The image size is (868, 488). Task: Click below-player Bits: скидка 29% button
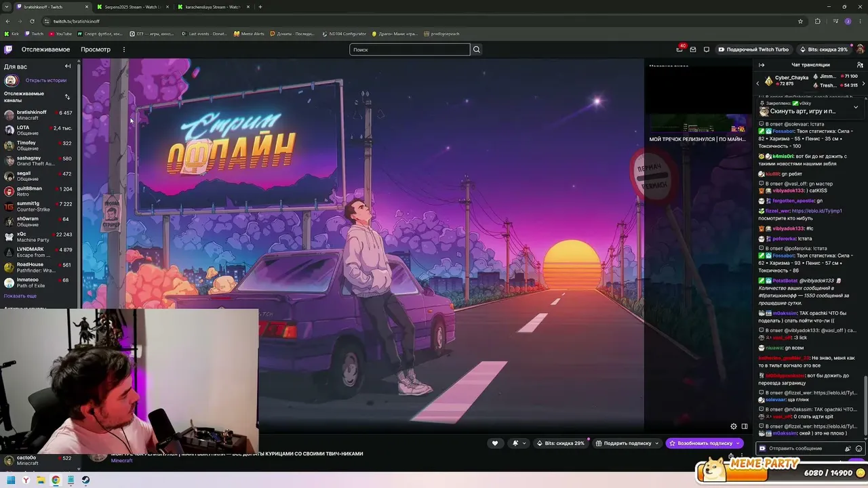pos(560,443)
